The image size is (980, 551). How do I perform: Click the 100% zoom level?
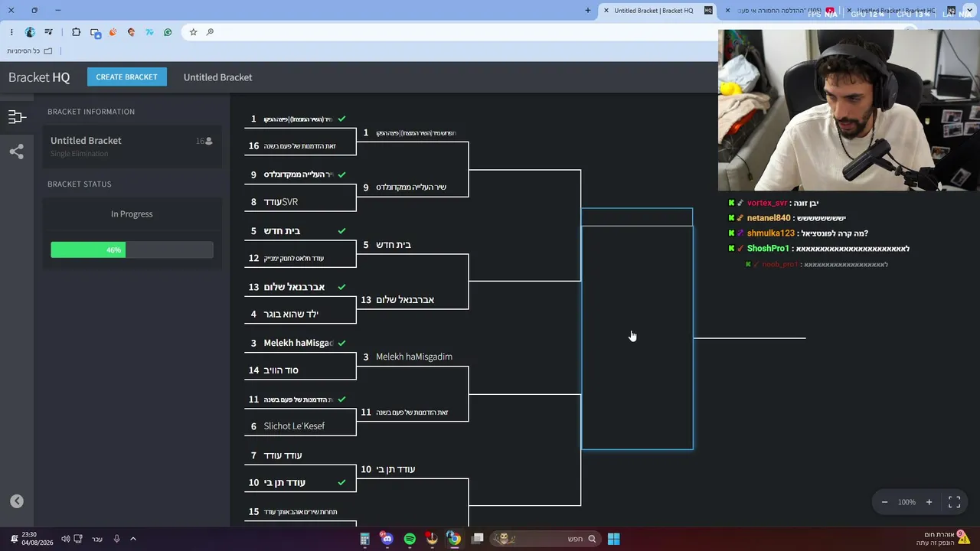point(906,502)
